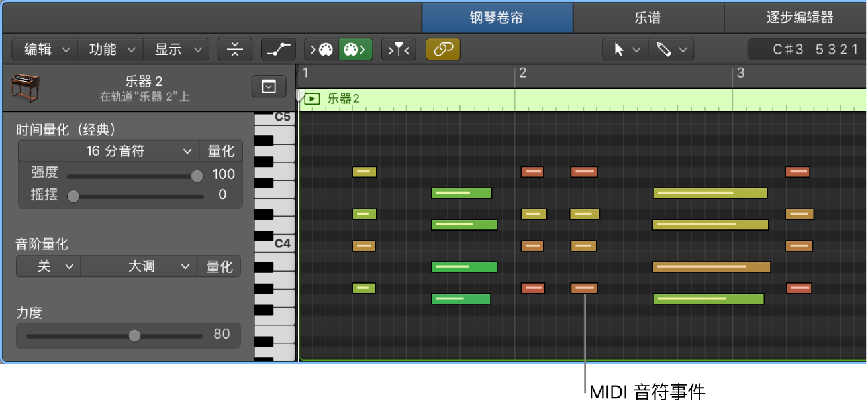Open the MIDI Draw automation icon
The height and width of the screenshot is (407, 868).
[x=278, y=49]
